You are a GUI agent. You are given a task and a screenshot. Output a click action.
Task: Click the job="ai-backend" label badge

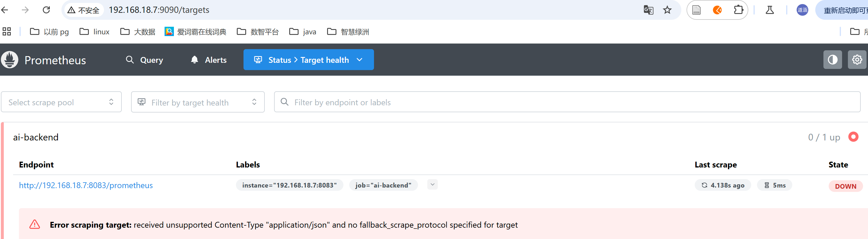pos(383,185)
